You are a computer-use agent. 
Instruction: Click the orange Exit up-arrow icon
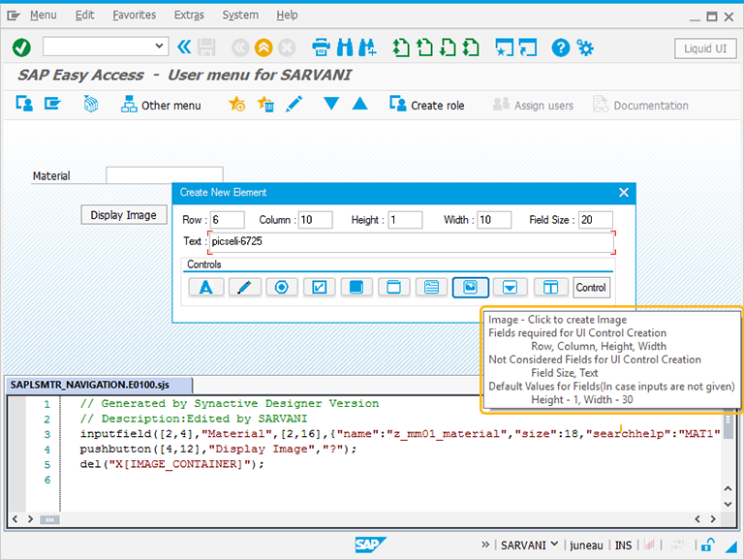pyautogui.click(x=263, y=47)
